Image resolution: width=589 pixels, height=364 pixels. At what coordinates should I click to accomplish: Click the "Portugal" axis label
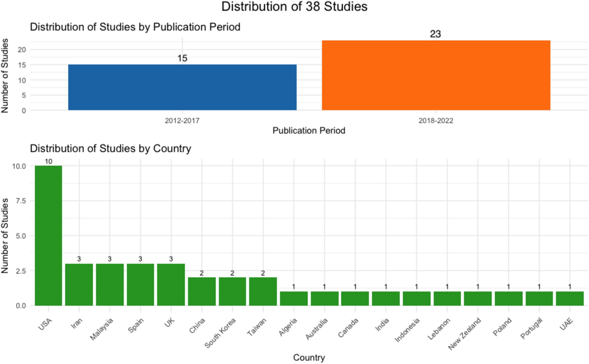pos(532,329)
